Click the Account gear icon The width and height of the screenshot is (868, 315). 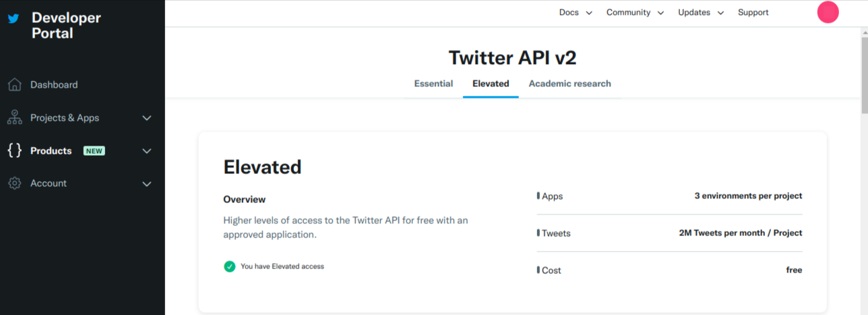click(x=14, y=183)
